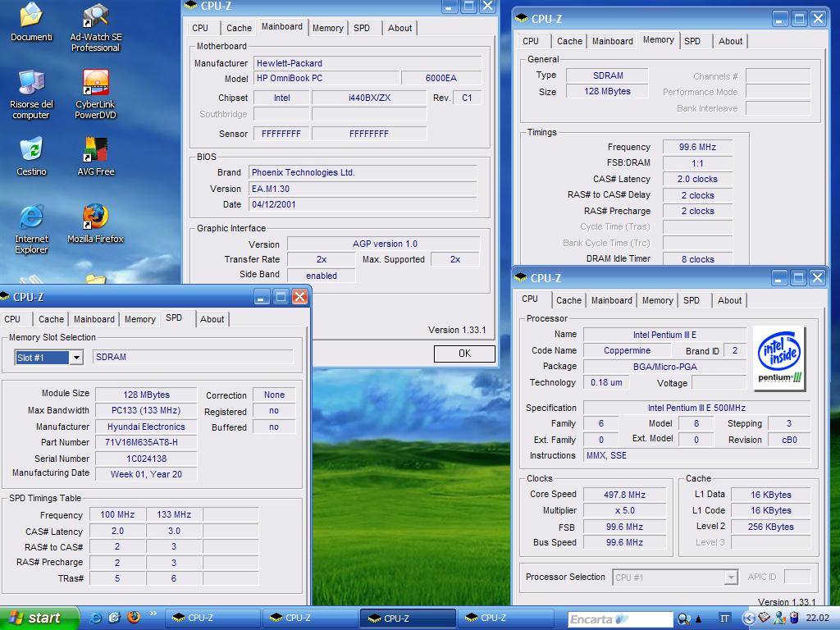This screenshot has height=630, width=840.
Task: Open SPD tab in Memory CPU-Z window
Action: (692, 41)
